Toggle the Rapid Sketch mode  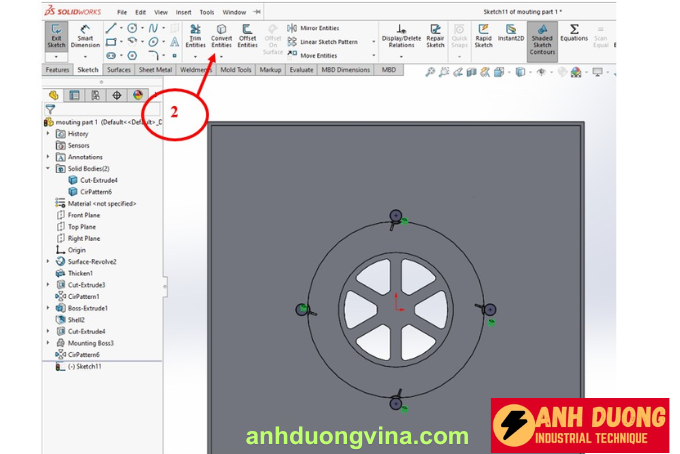point(483,37)
